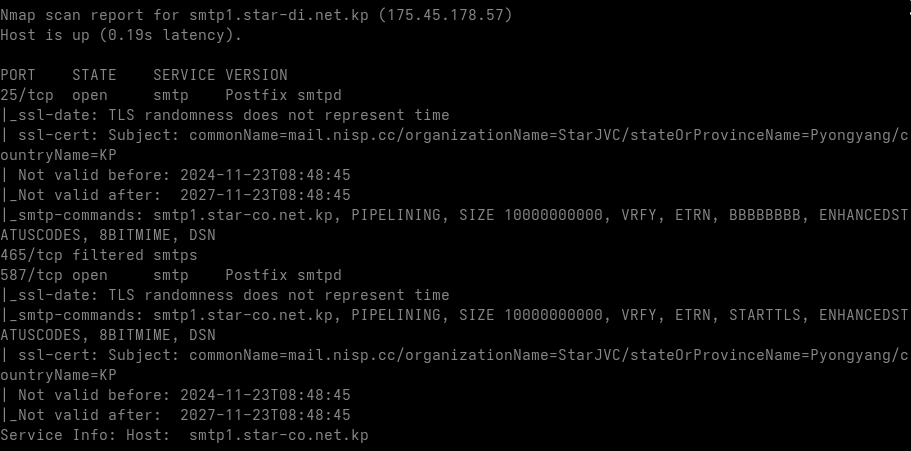Click "smtp" service on the 587/tcp line
911x451 pixels.
(171, 275)
